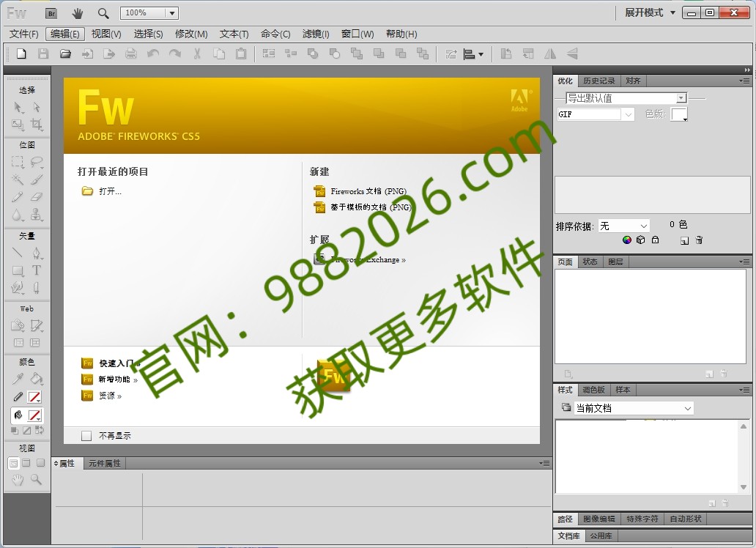Switch to the 历史记录 tab
Image resolution: width=756 pixels, height=548 pixels.
point(598,81)
